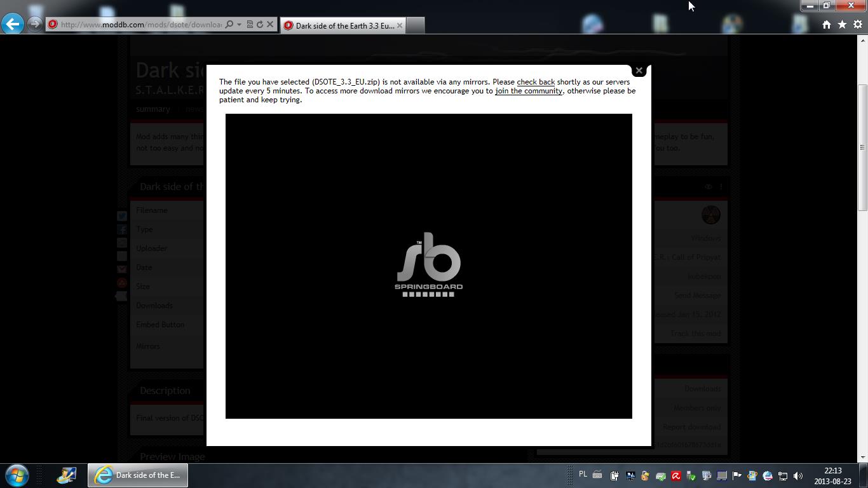Click the padlock tray icon
Image resolution: width=868 pixels, height=488 pixels.
pos(645,475)
